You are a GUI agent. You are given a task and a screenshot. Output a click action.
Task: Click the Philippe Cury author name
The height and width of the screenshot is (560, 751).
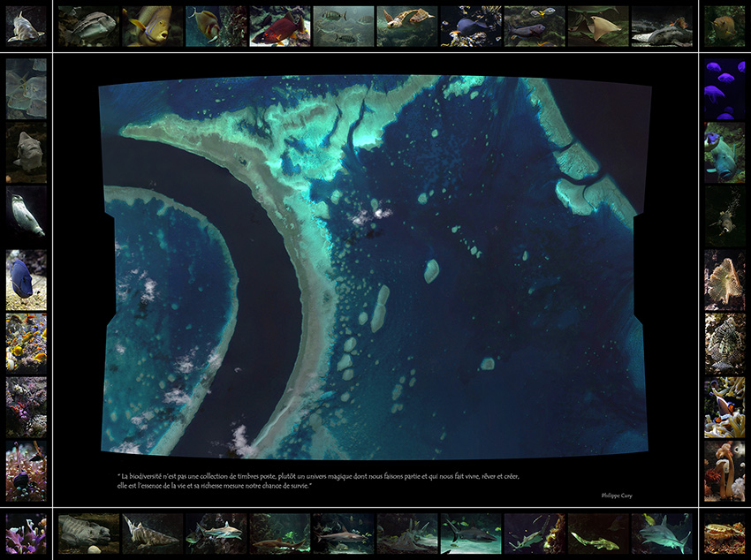point(617,496)
